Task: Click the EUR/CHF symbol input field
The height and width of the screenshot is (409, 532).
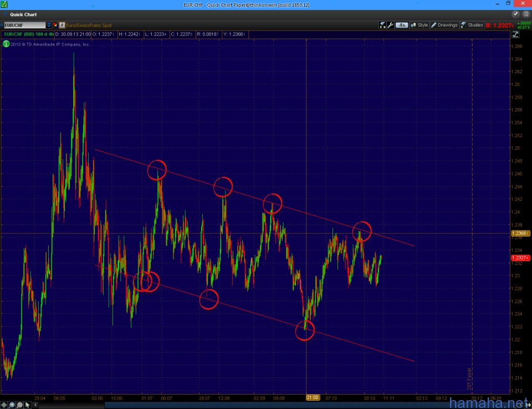Action: [25, 25]
